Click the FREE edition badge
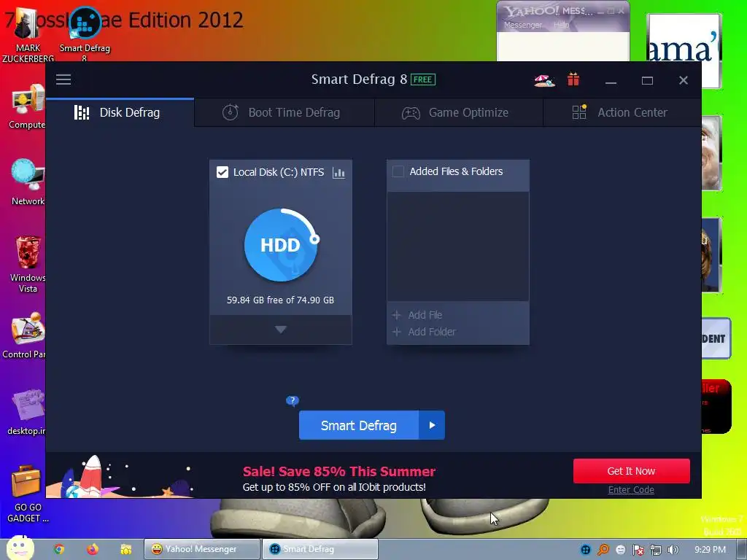747x560 pixels. click(x=423, y=79)
